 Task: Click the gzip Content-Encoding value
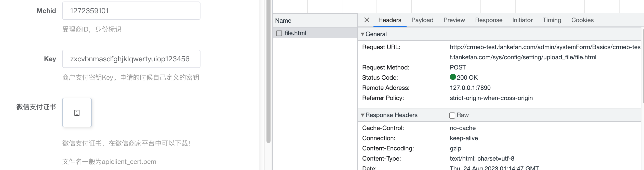(455, 148)
